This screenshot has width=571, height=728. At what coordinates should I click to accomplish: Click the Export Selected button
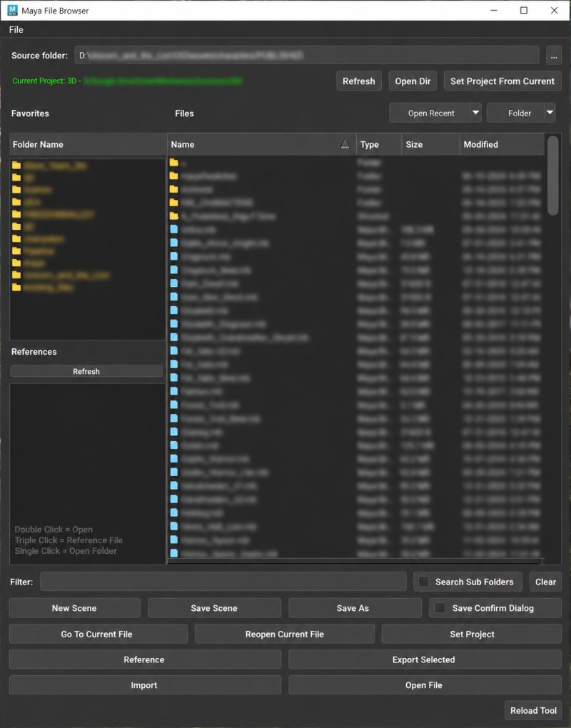[x=425, y=659]
